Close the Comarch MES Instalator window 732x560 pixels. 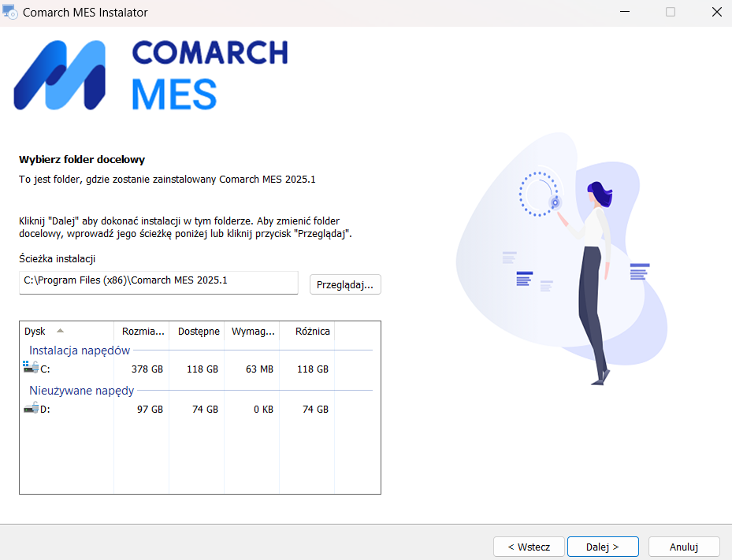click(716, 12)
